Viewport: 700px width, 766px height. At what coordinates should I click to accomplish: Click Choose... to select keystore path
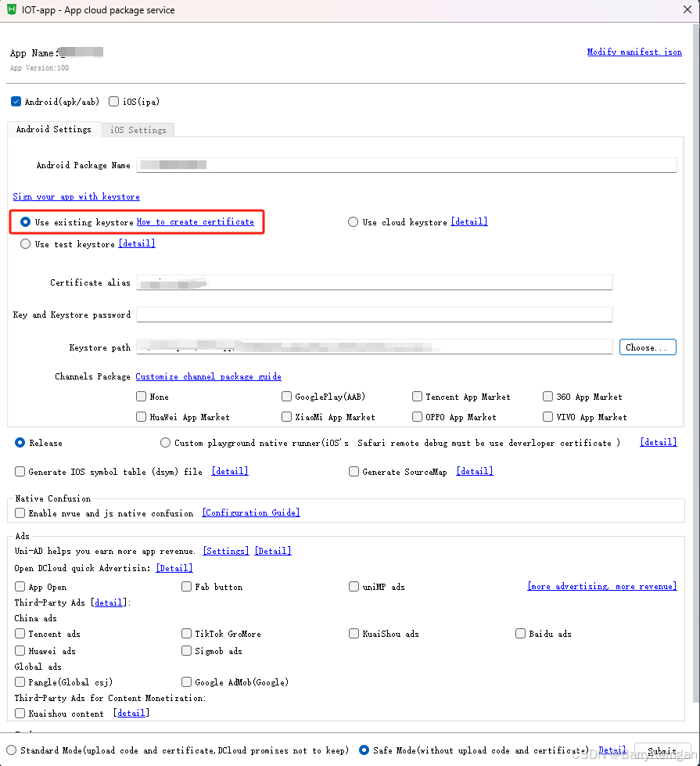648,347
